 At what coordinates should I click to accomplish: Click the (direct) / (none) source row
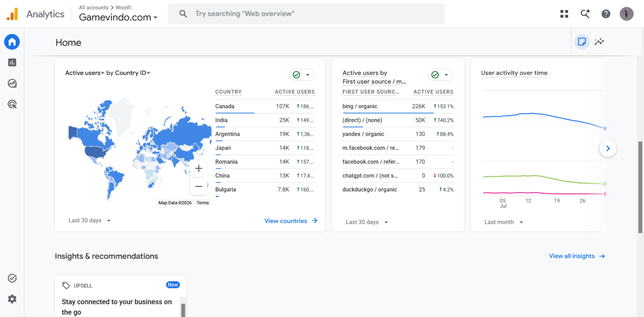(398, 120)
